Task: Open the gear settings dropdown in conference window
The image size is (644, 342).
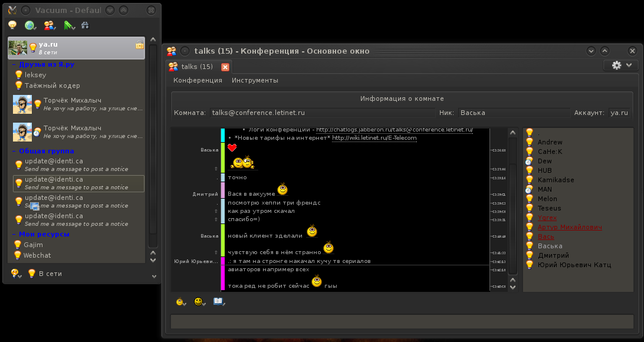Action: point(622,65)
